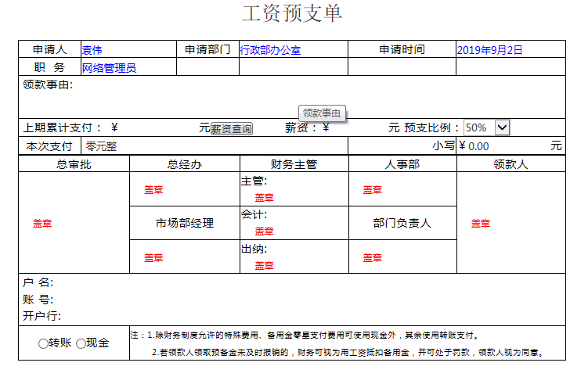This screenshot has width=588, height=384.
Task: Click 盖章 below 市场部经理
Action: click(x=153, y=258)
